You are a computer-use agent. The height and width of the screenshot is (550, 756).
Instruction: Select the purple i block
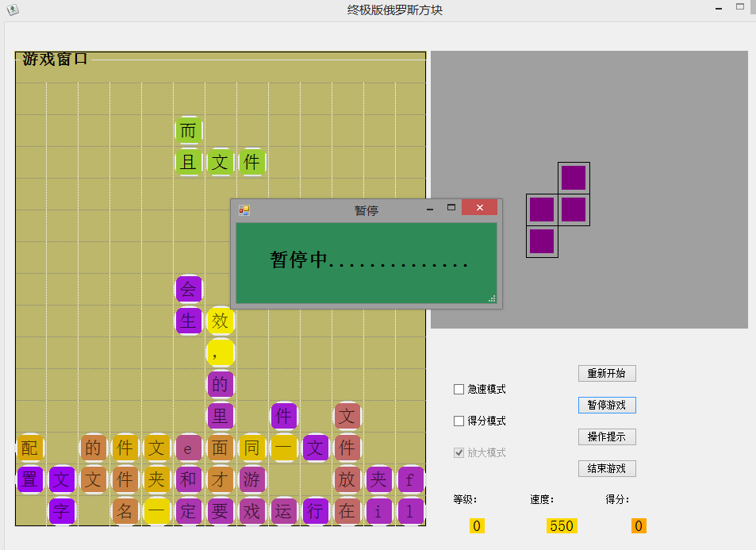[x=379, y=511]
